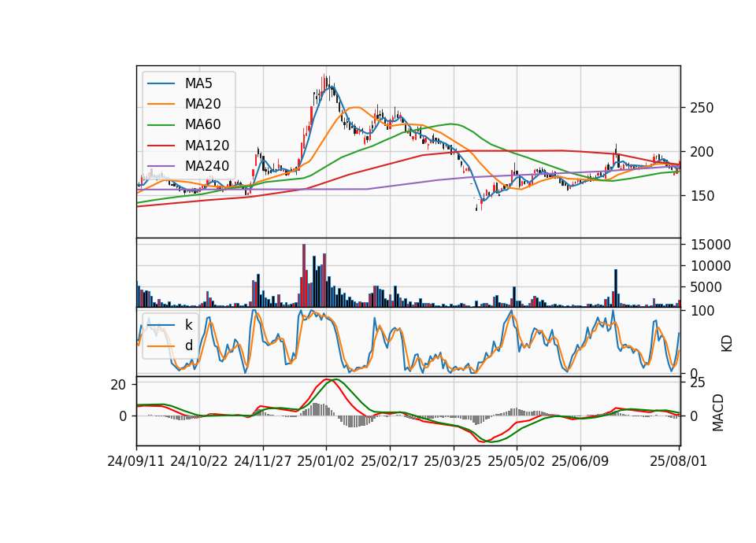Click the MA20 legend label
Screen dimensions: 756x543
coord(202,104)
